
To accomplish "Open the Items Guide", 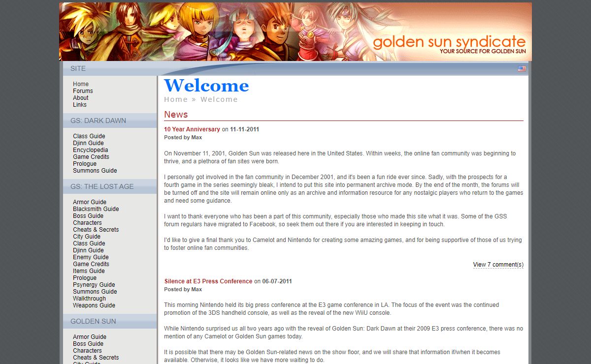I will (89, 271).
